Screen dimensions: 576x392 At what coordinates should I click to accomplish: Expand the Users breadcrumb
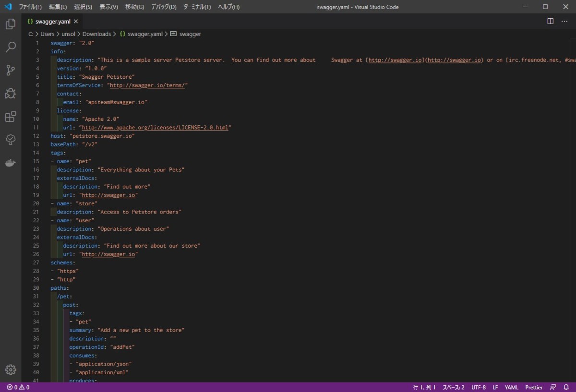pos(48,34)
